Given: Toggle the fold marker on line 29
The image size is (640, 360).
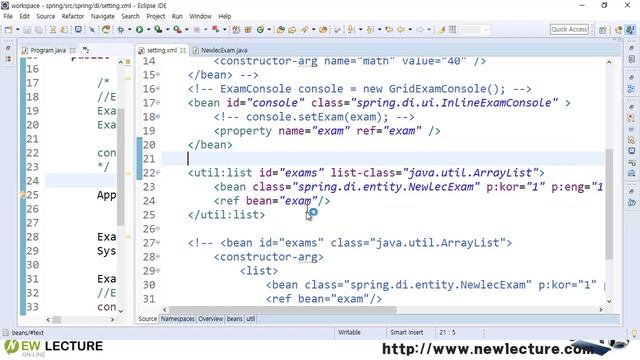Looking at the screenshot, I should pyautogui.click(x=158, y=271).
